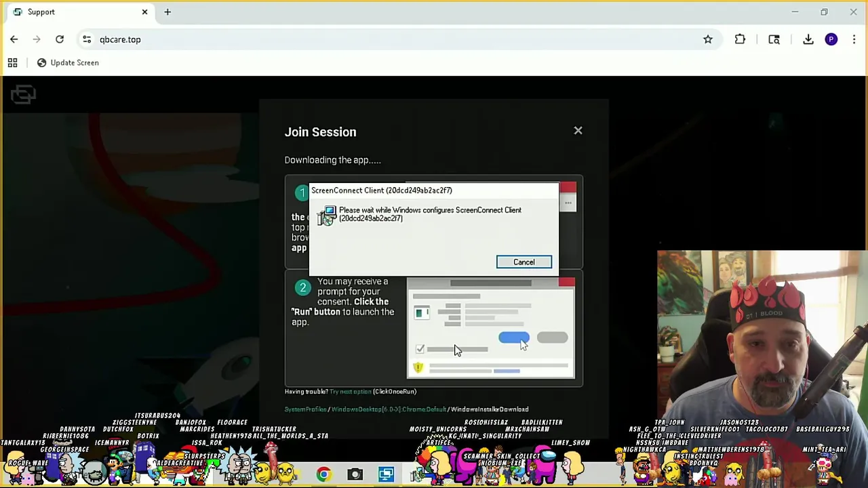Open Chrome from the taskbar
This screenshot has height=488, width=868.
click(323, 474)
